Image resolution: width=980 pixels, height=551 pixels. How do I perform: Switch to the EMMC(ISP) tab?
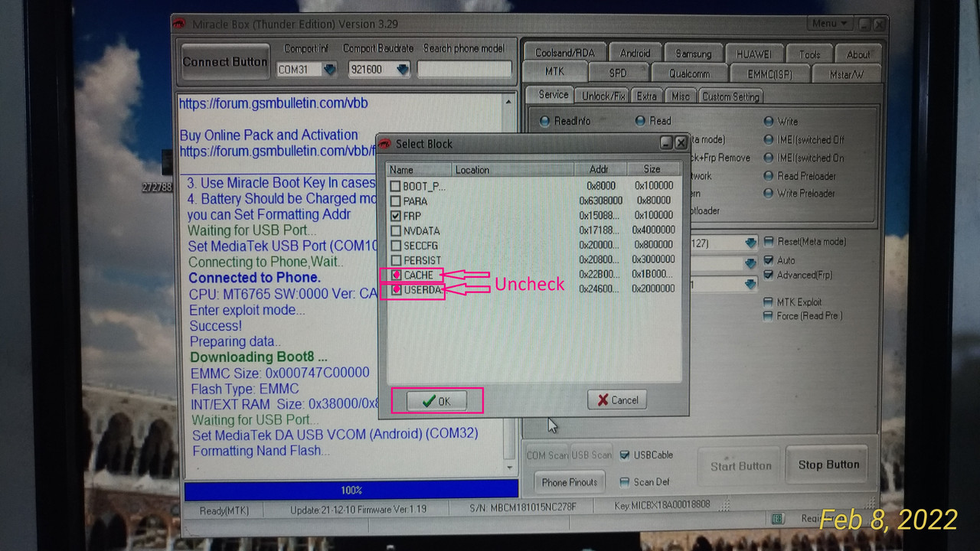pos(769,73)
